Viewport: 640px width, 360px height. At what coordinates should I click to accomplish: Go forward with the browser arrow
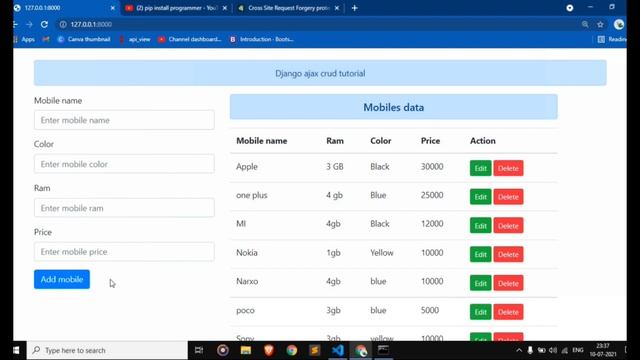pyautogui.click(x=29, y=24)
